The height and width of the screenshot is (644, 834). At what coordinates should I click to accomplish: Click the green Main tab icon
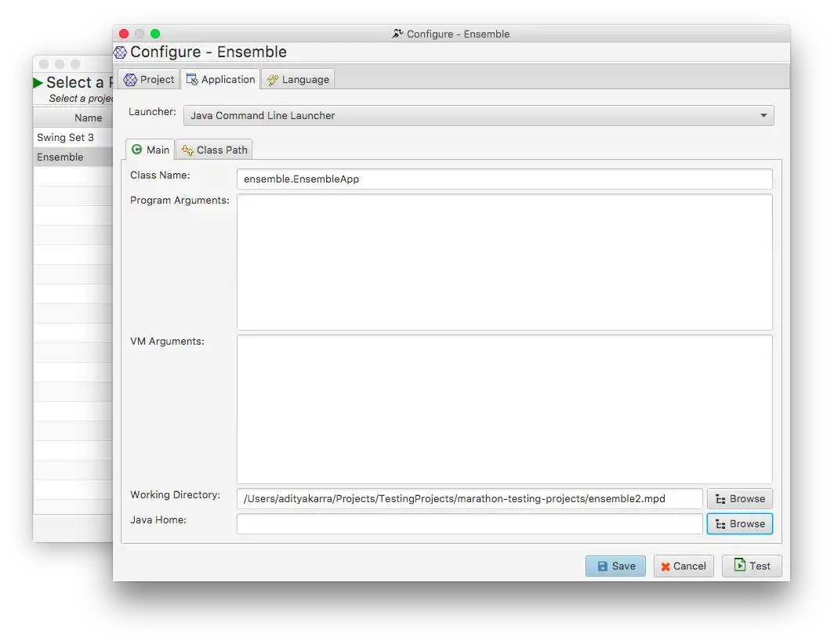tap(136, 150)
